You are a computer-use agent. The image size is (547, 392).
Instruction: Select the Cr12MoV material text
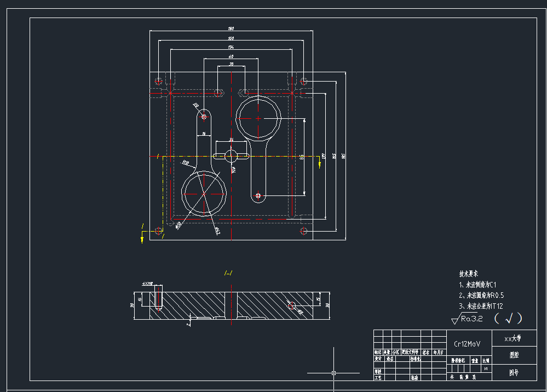coord(467,344)
